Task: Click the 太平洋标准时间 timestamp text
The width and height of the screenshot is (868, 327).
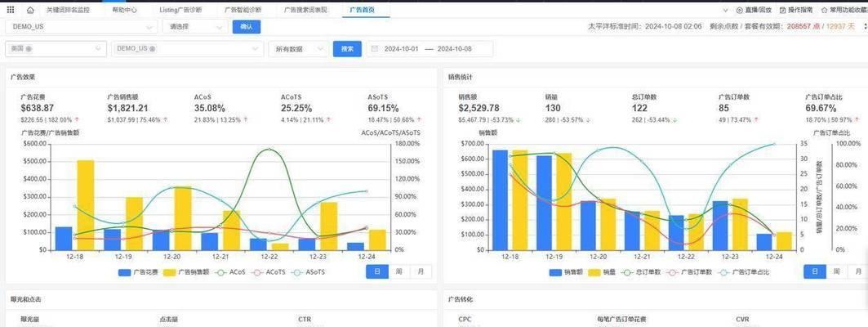Action: tap(645, 27)
